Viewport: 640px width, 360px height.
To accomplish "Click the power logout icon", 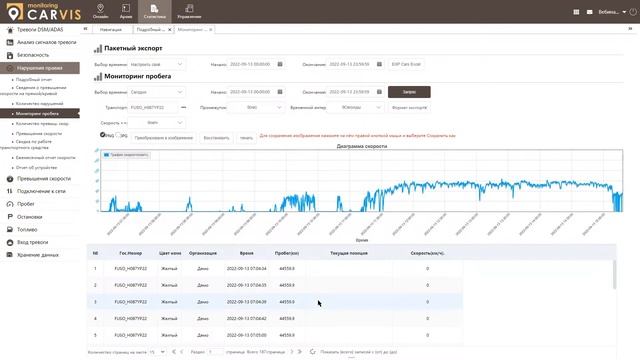I will [x=633, y=12].
